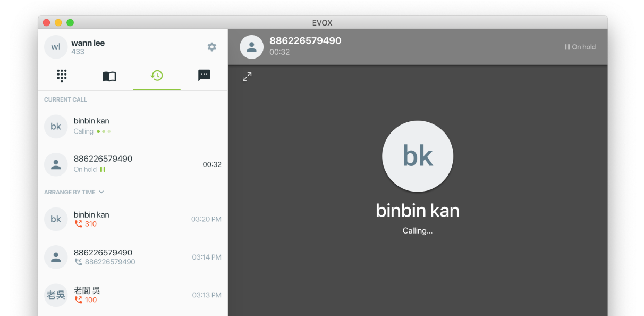The width and height of the screenshot is (644, 316).
Task: Click the header contact avatar icon
Action: pos(252,47)
